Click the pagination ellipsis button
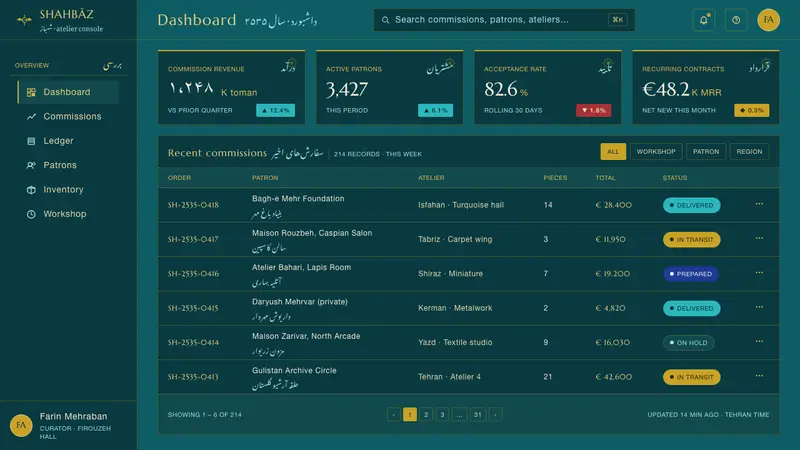 click(x=459, y=415)
